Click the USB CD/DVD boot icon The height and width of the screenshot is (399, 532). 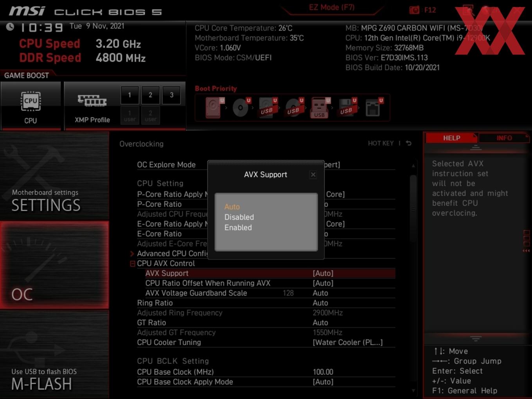coord(294,108)
